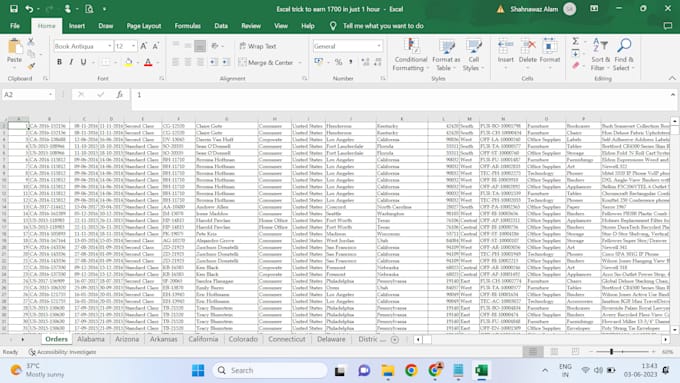
Task: Decrease font size with smaller A icon
Action: point(155,46)
